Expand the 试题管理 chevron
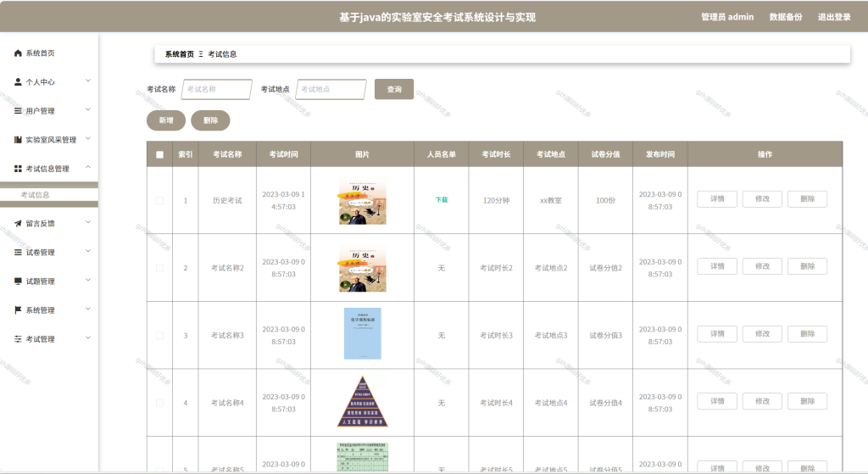868x474 pixels. pyautogui.click(x=88, y=280)
